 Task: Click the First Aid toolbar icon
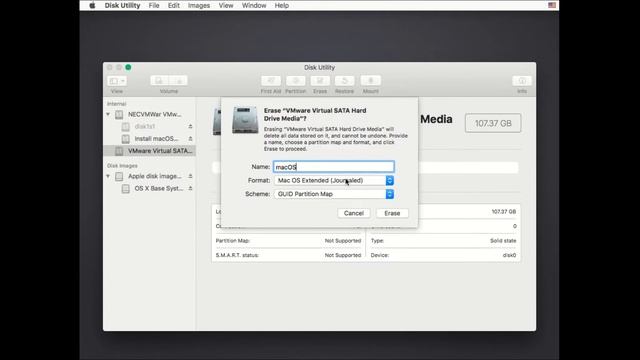[271, 81]
